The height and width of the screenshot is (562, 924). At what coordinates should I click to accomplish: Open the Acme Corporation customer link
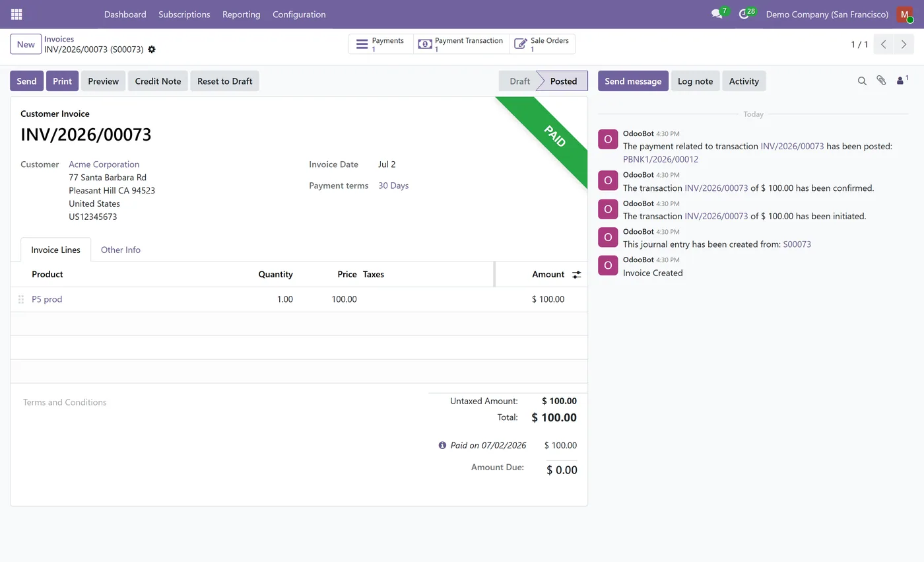[x=104, y=164]
